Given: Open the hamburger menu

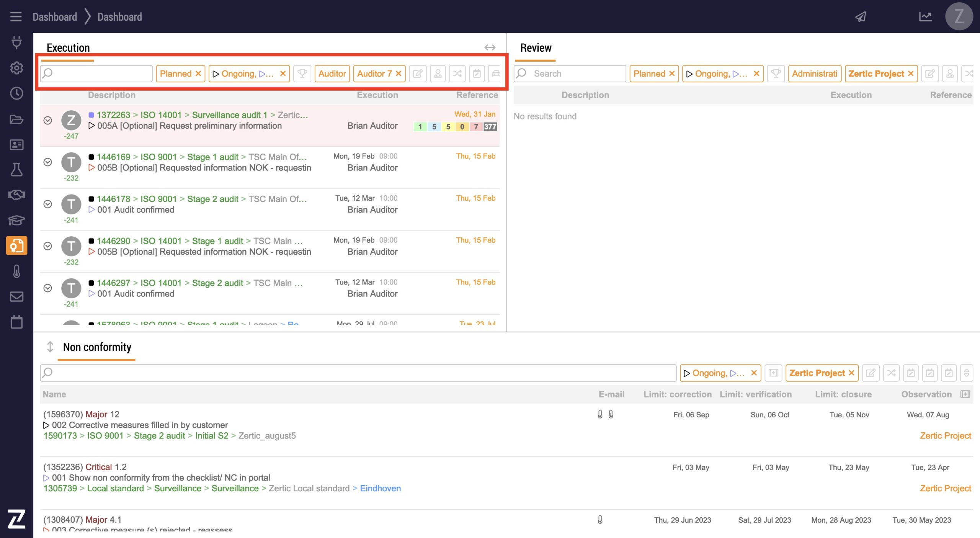Looking at the screenshot, I should [16, 16].
